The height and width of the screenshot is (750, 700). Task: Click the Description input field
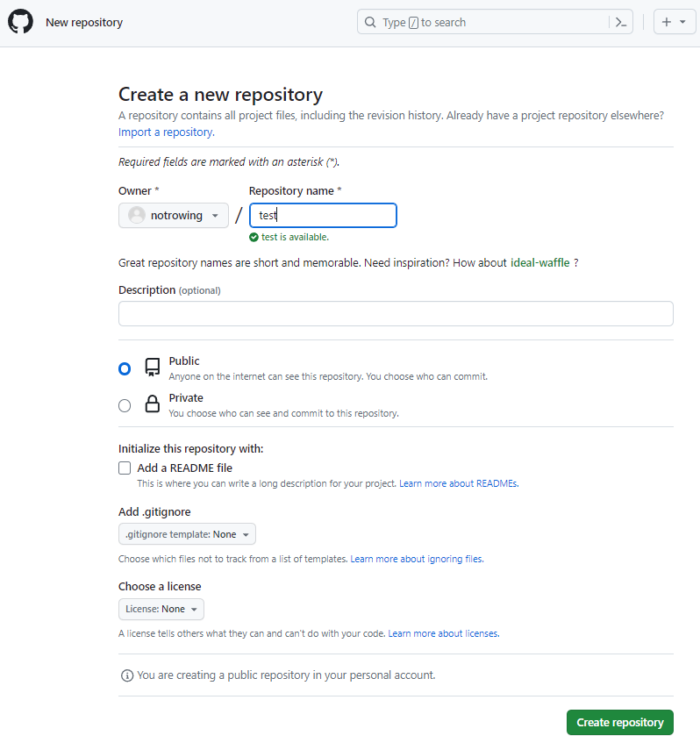tap(396, 314)
